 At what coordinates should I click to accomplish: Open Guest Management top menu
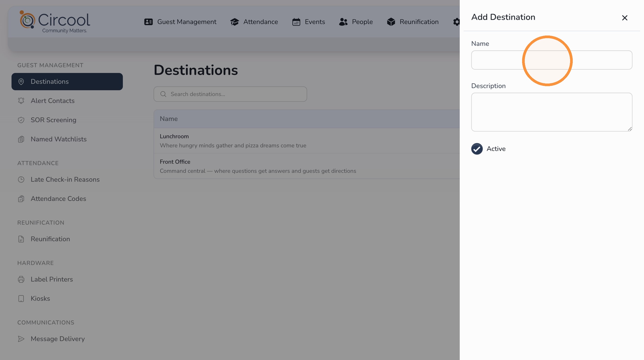(180, 22)
